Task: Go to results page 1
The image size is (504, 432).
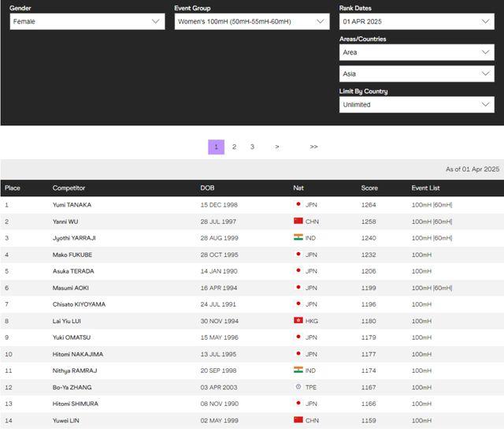Action: 216,147
